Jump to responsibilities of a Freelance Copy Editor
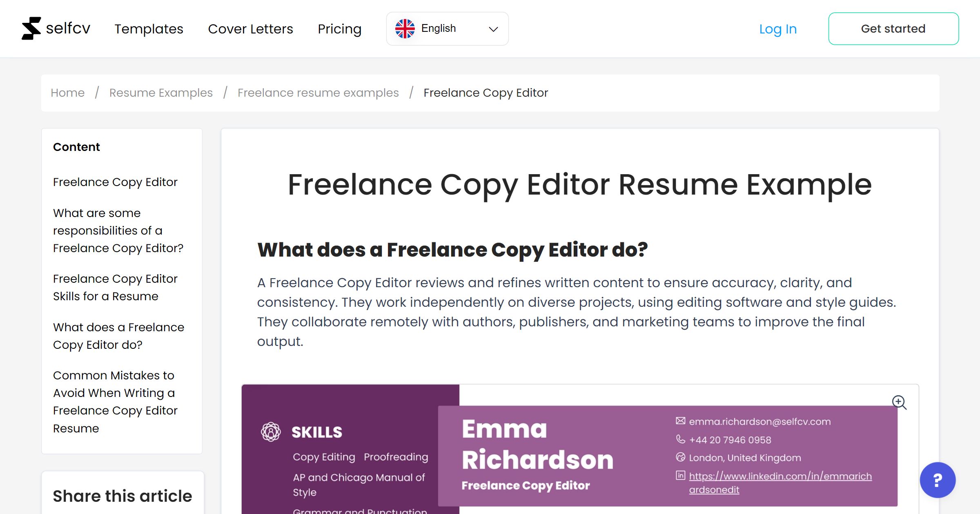The width and height of the screenshot is (980, 514). (118, 230)
